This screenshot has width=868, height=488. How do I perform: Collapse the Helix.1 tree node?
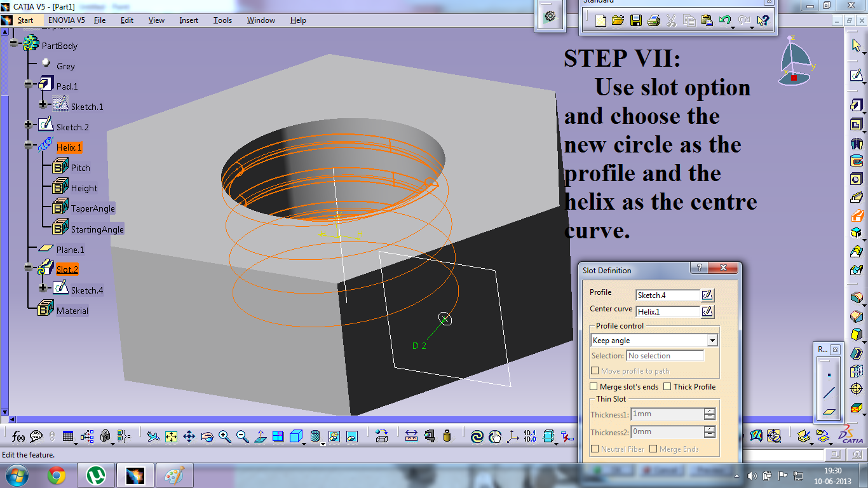point(29,145)
